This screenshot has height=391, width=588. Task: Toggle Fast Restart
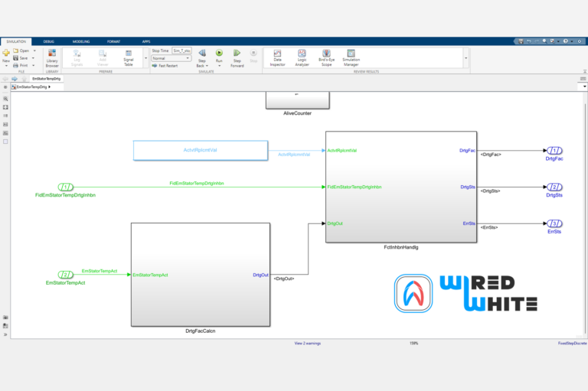pyautogui.click(x=165, y=66)
